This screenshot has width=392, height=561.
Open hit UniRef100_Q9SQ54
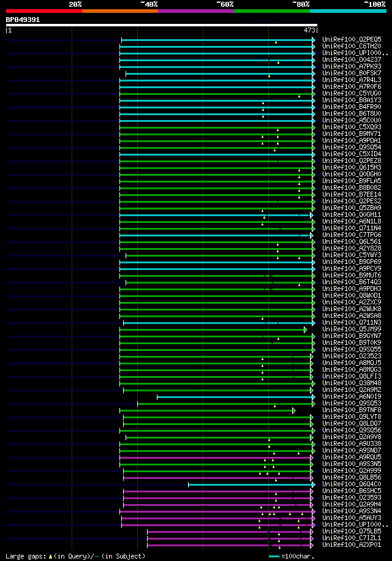(x=352, y=148)
